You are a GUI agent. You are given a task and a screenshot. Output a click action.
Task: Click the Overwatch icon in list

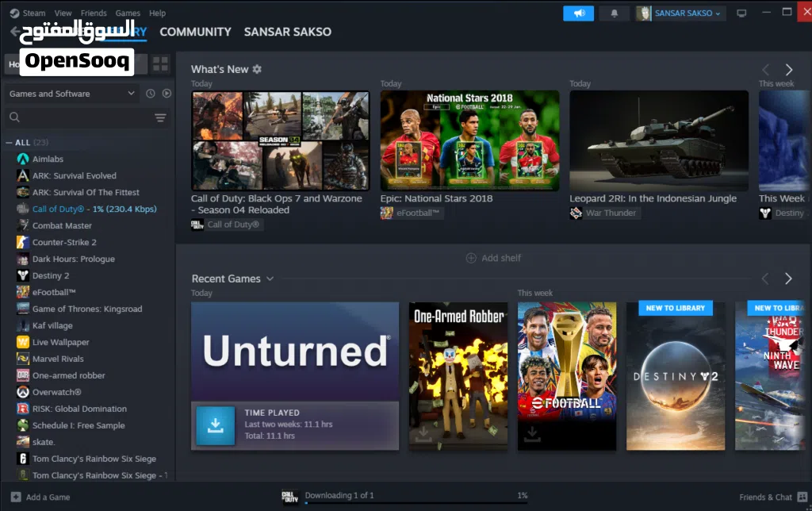coord(23,392)
